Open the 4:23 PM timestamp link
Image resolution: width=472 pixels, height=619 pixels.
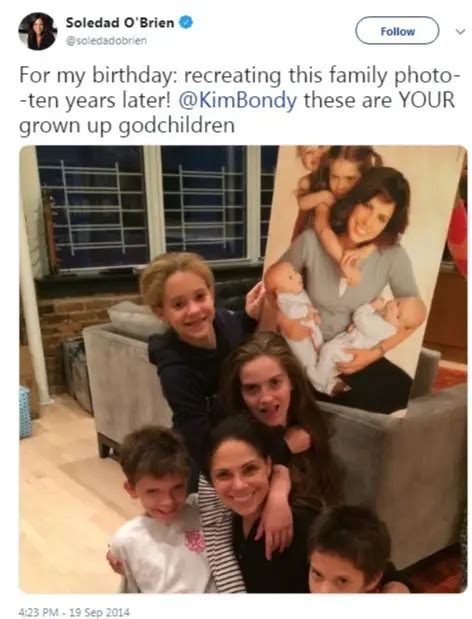click(38, 612)
